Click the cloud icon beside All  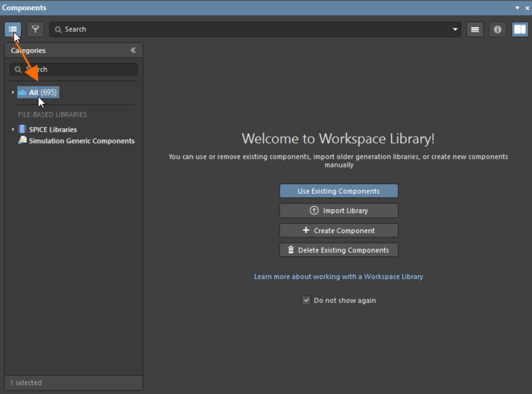click(x=22, y=93)
